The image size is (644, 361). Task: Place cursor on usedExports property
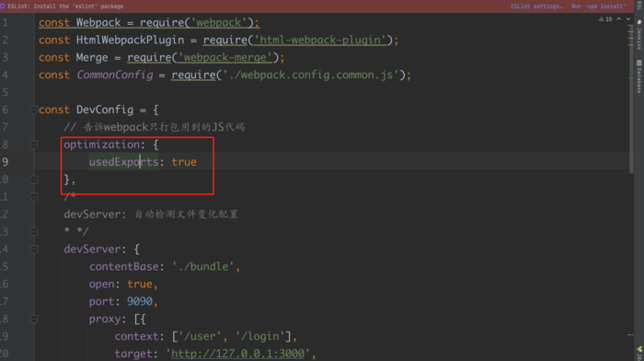123,162
